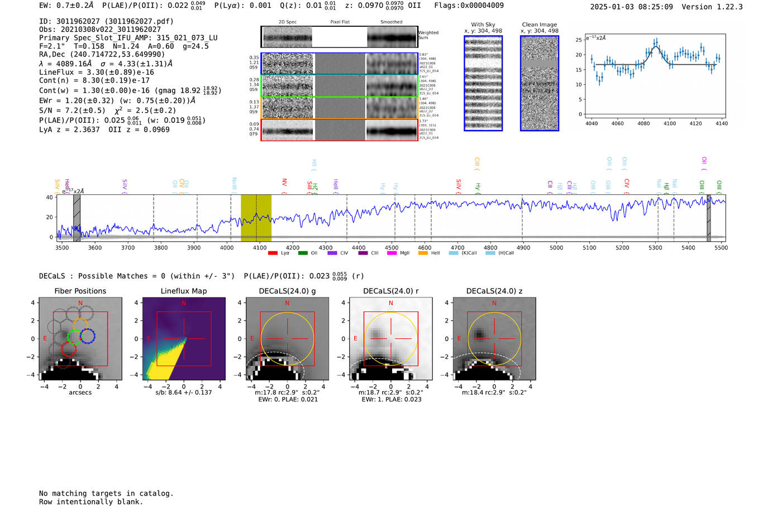This screenshot has width=782, height=532.
Task: Select the green-outlined 2D spectrum row
Action: click(339, 86)
